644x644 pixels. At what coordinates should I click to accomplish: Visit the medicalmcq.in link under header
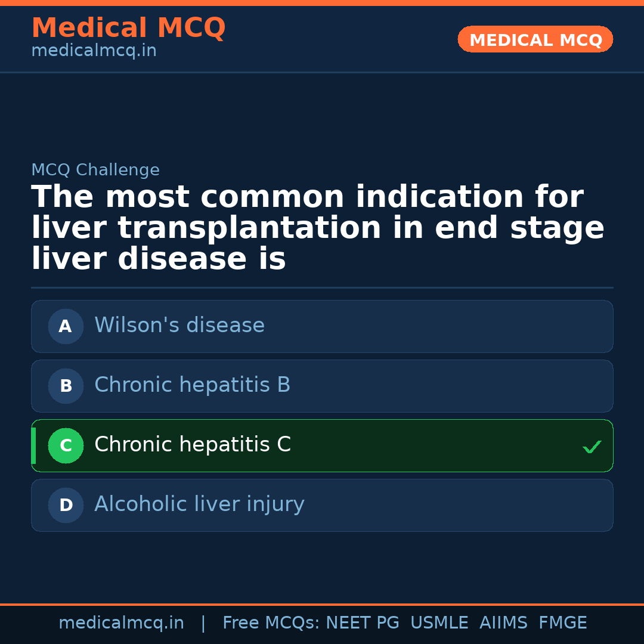coord(94,51)
